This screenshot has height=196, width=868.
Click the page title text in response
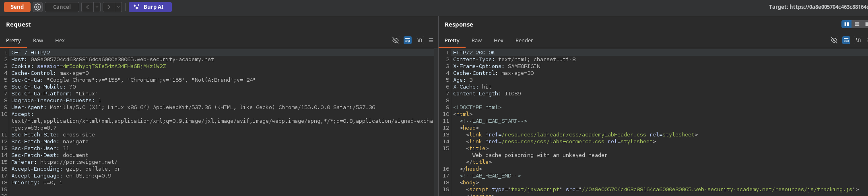point(540,155)
